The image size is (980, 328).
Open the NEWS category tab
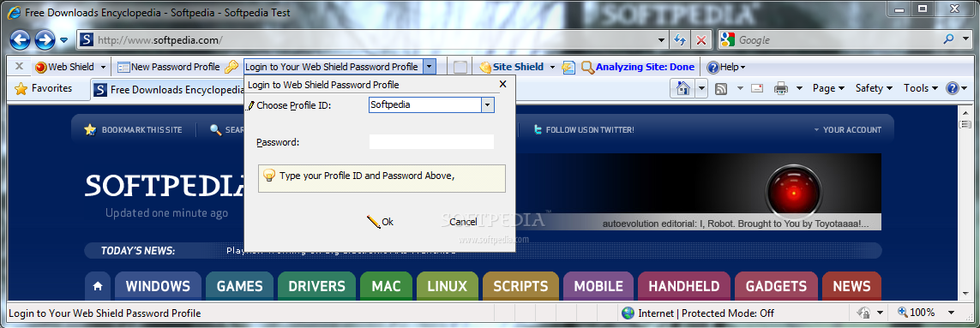(852, 287)
